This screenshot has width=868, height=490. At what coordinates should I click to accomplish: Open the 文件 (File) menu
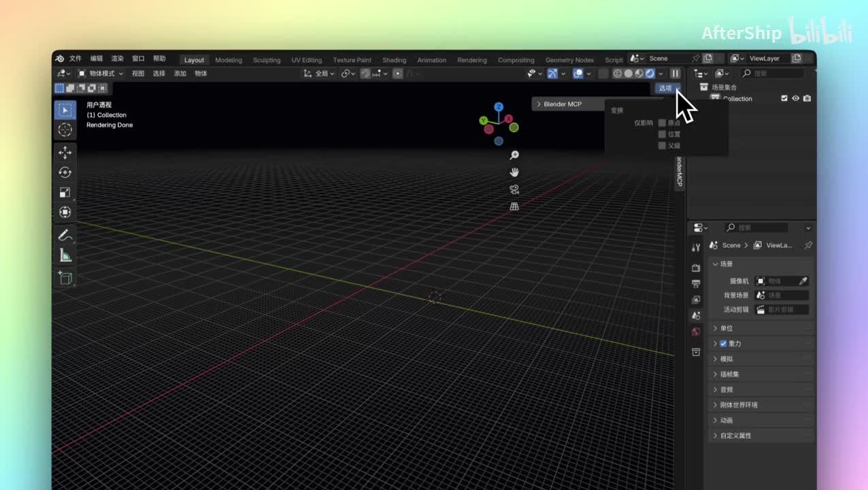76,59
